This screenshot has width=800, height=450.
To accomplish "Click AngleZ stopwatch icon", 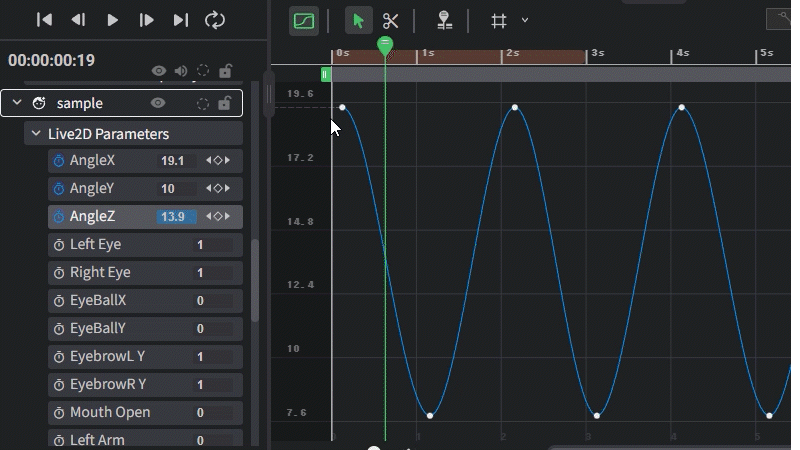I will (59, 217).
